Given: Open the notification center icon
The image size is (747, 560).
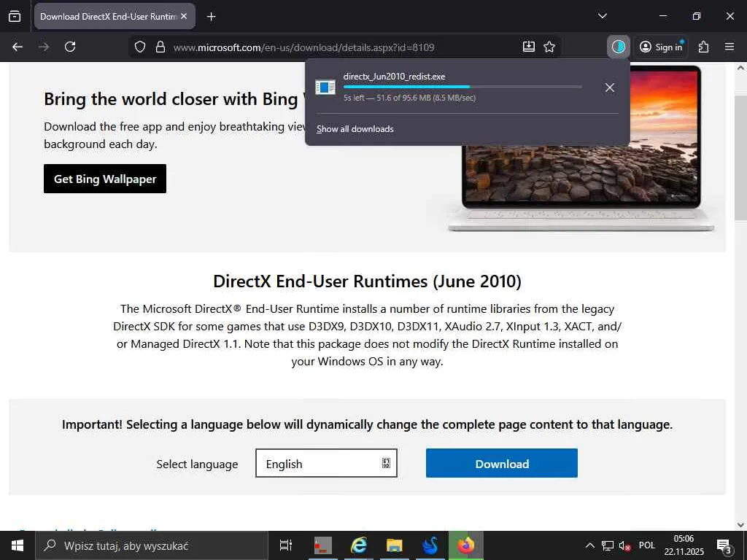Looking at the screenshot, I should coord(724,545).
